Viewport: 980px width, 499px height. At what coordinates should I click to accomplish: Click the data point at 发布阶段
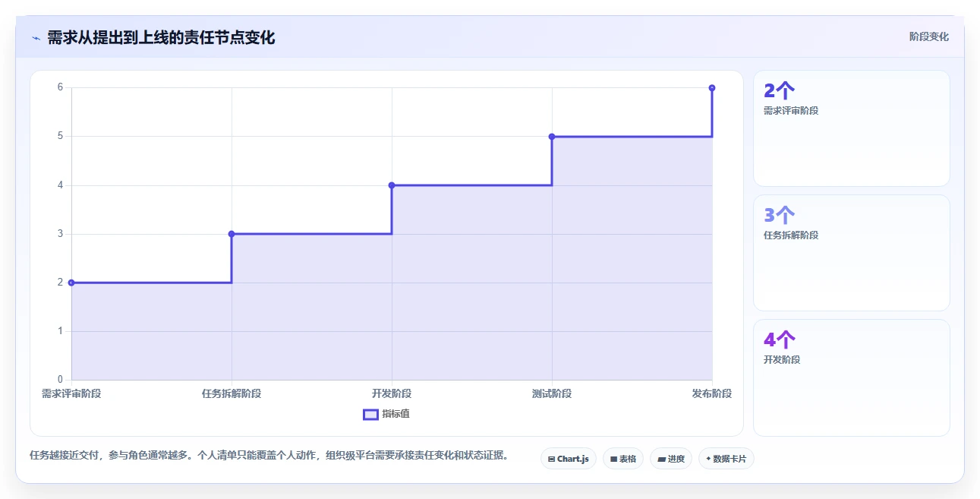point(712,88)
